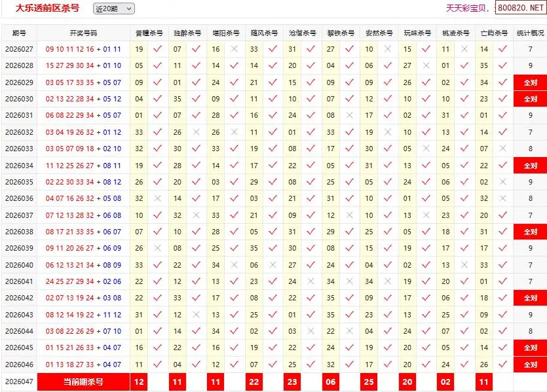Image resolution: width=547 pixels, height=392 pixels.
Task: Click the checkmark for 独醉杀号 in row 2026030
Action: [x=196, y=99]
